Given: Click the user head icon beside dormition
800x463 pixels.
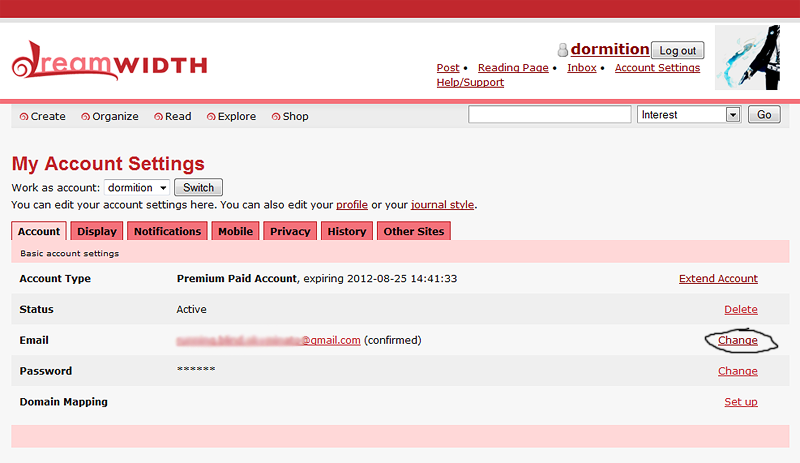Looking at the screenshot, I should (563, 50).
